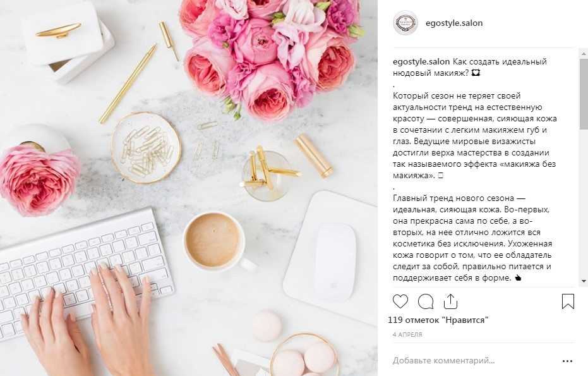Viewport: 588px width, 376px height.
Task: Open the post permalink via 4 апреля date
Action: [x=407, y=335]
